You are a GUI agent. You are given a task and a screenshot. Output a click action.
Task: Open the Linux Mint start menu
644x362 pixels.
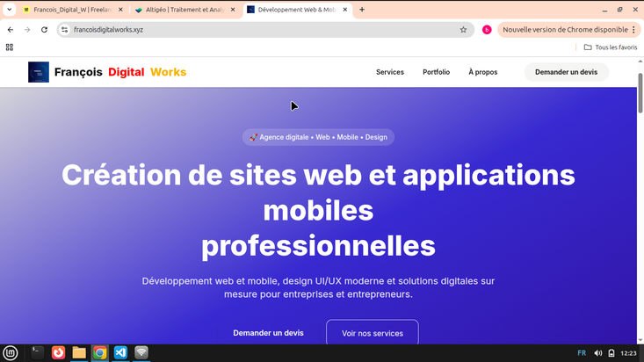click(11, 352)
